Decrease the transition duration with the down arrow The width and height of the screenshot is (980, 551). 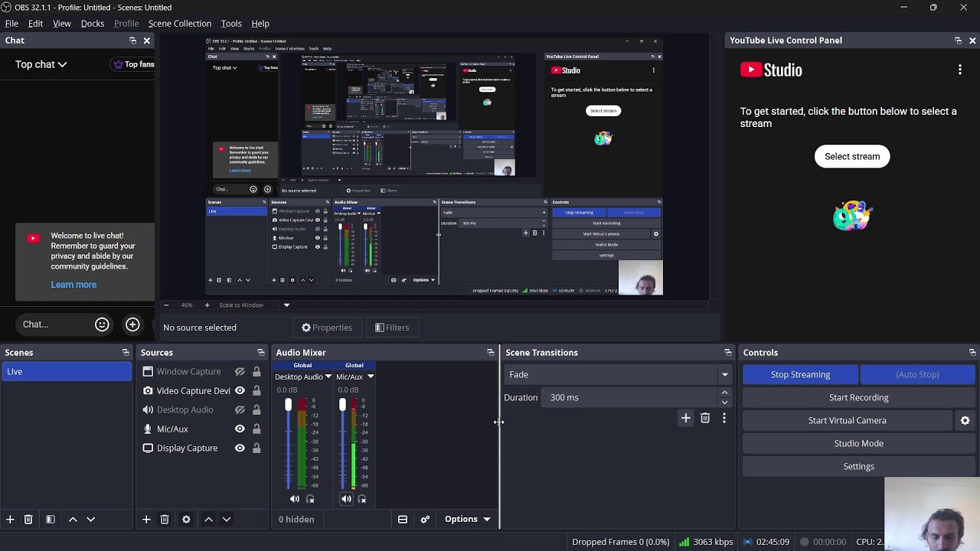(724, 403)
